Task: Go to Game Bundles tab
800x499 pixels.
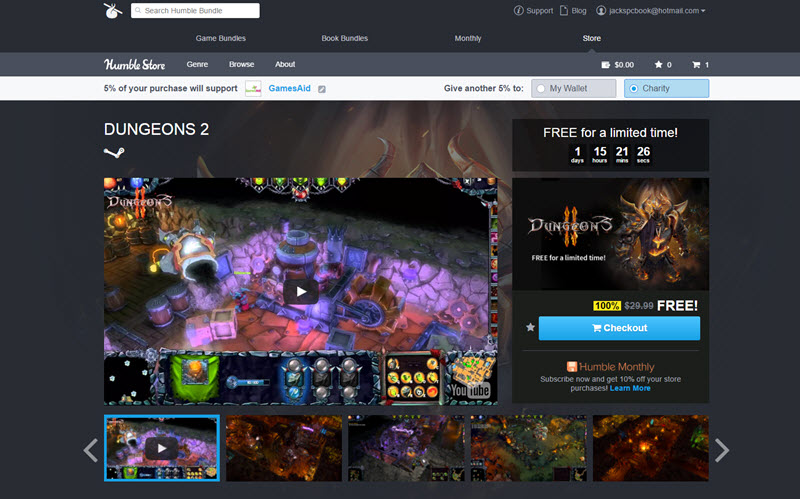Action: [220, 38]
